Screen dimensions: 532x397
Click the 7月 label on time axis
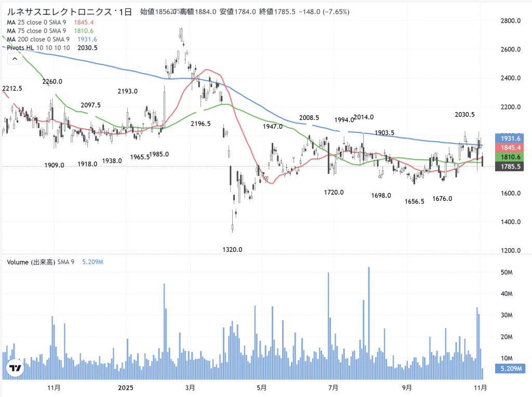tap(334, 387)
